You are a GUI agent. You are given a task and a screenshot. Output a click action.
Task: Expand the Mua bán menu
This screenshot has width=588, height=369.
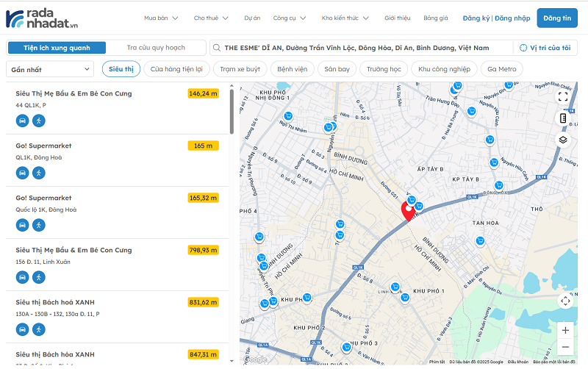pyautogui.click(x=159, y=18)
